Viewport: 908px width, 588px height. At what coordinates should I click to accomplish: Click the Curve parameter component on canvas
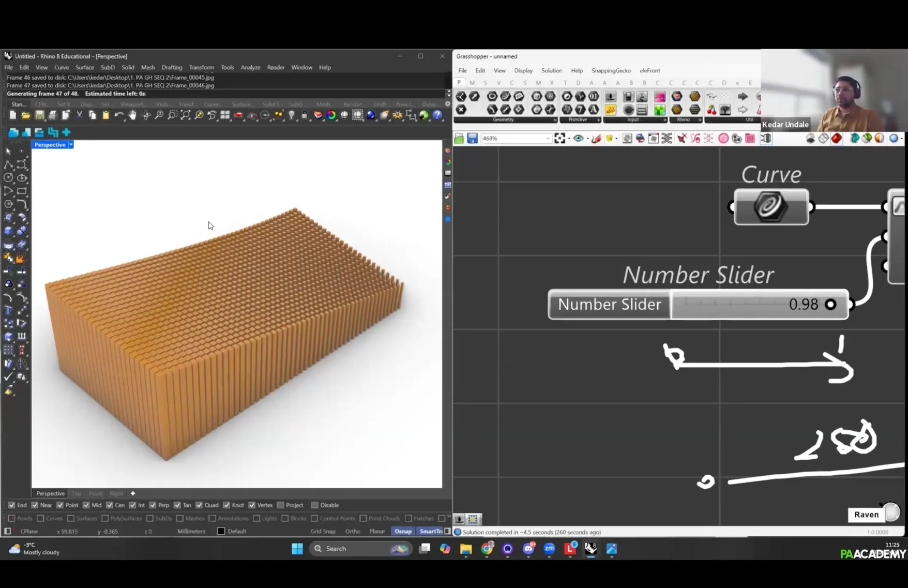[x=771, y=207]
